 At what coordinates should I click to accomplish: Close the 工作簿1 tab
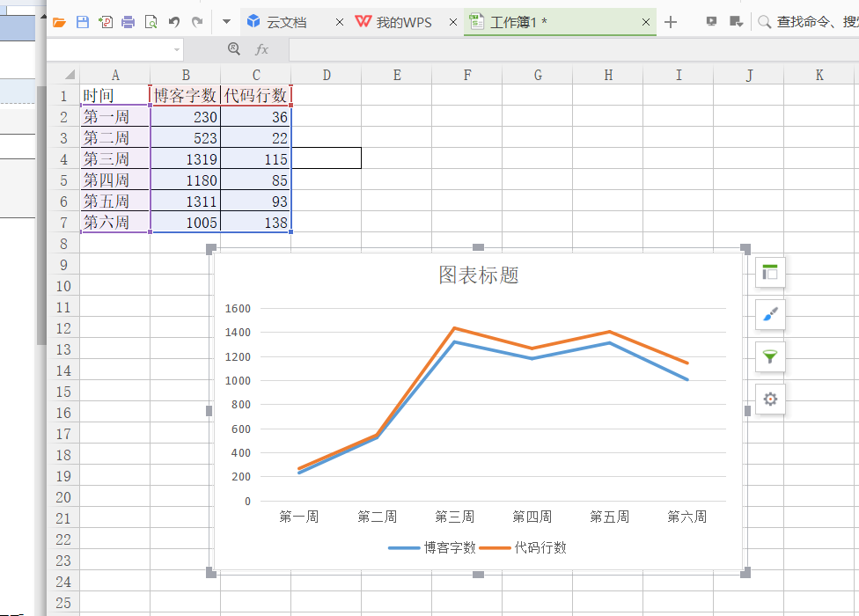[x=646, y=22]
